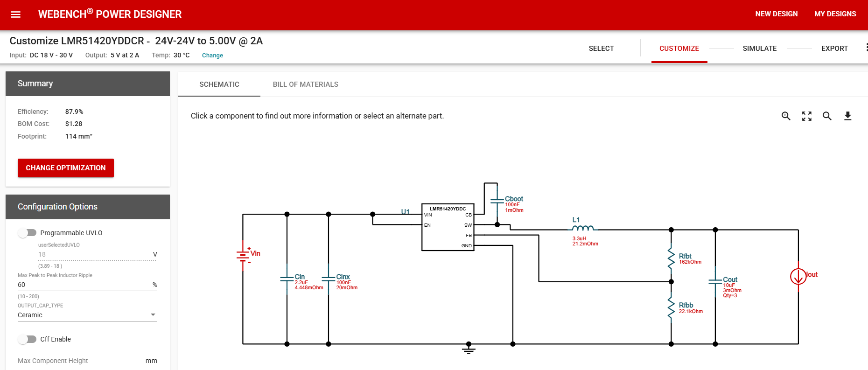Fit schematic to screen
This screenshot has width=868, height=370.
pos(806,116)
